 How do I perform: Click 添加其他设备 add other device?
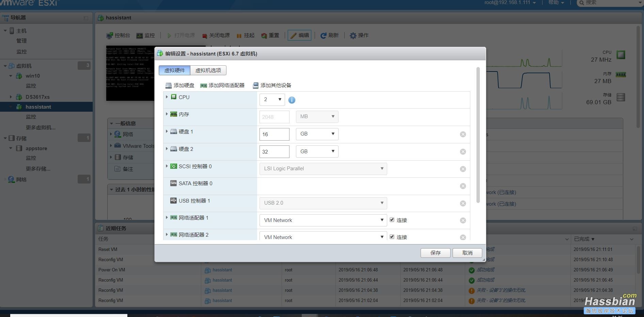tap(272, 85)
